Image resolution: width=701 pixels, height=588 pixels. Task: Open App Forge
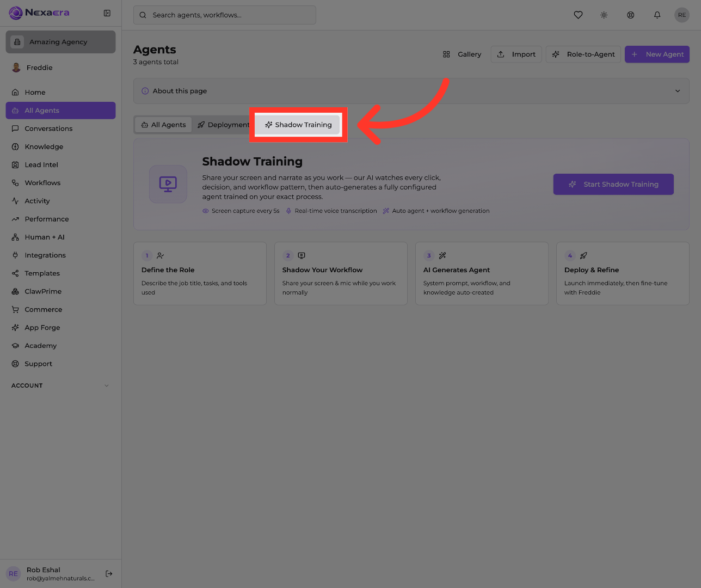pyautogui.click(x=60, y=327)
